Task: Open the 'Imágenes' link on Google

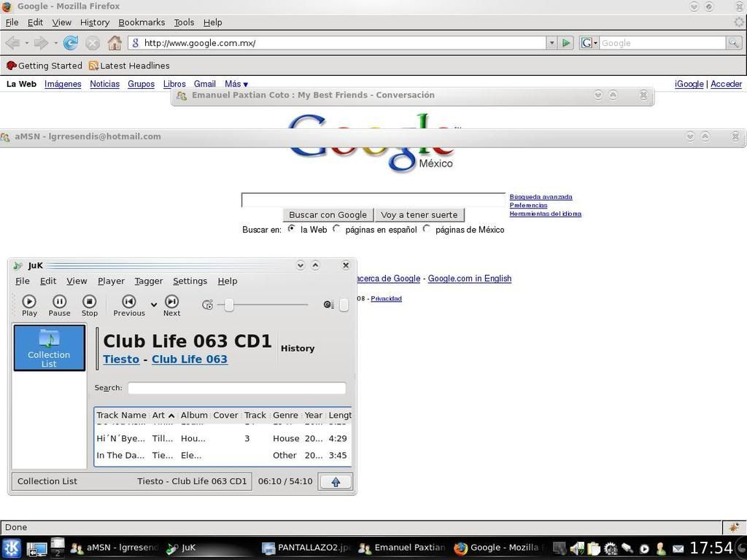Action: (63, 84)
